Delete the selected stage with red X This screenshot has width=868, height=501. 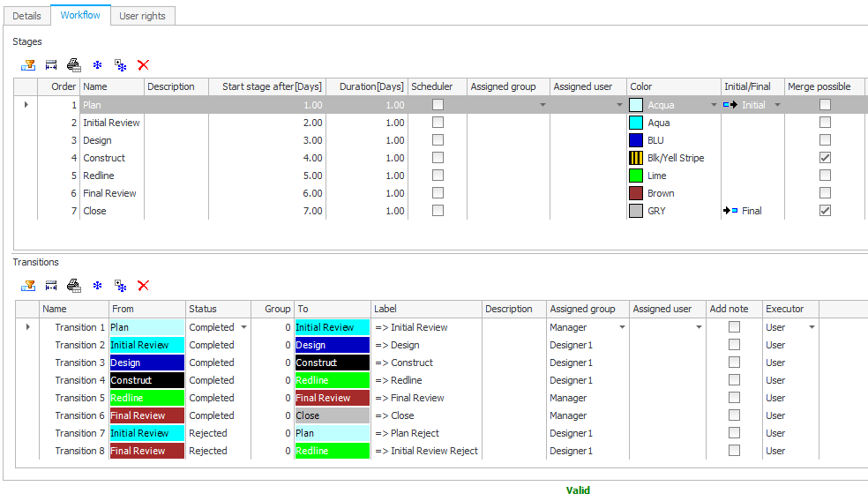pyautogui.click(x=144, y=65)
